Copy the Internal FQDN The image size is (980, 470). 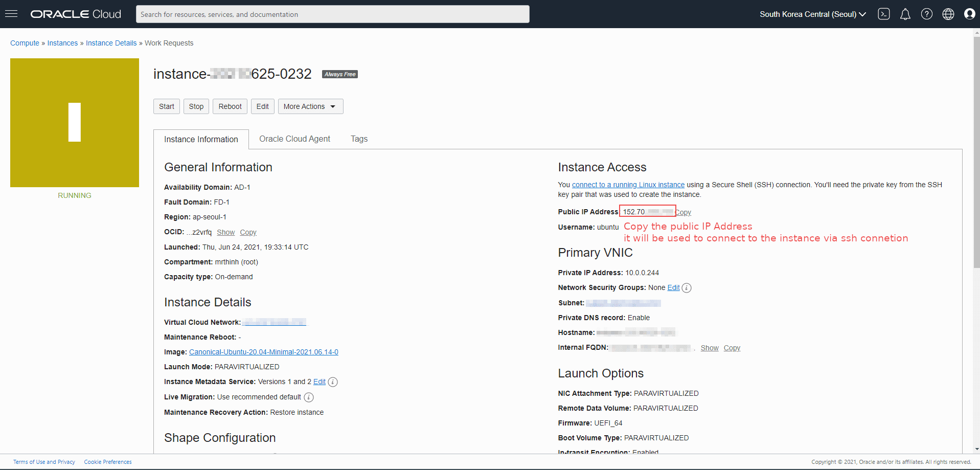click(732, 348)
